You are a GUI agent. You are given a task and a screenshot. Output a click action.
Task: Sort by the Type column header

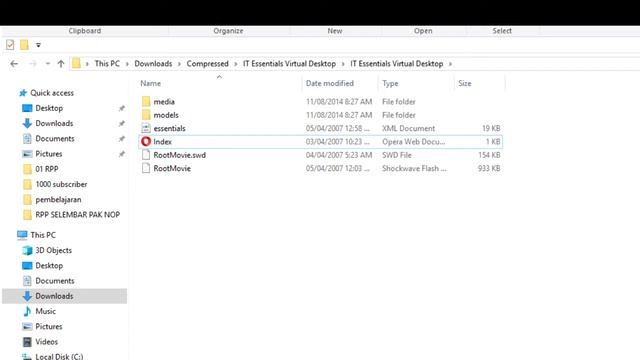coord(390,84)
